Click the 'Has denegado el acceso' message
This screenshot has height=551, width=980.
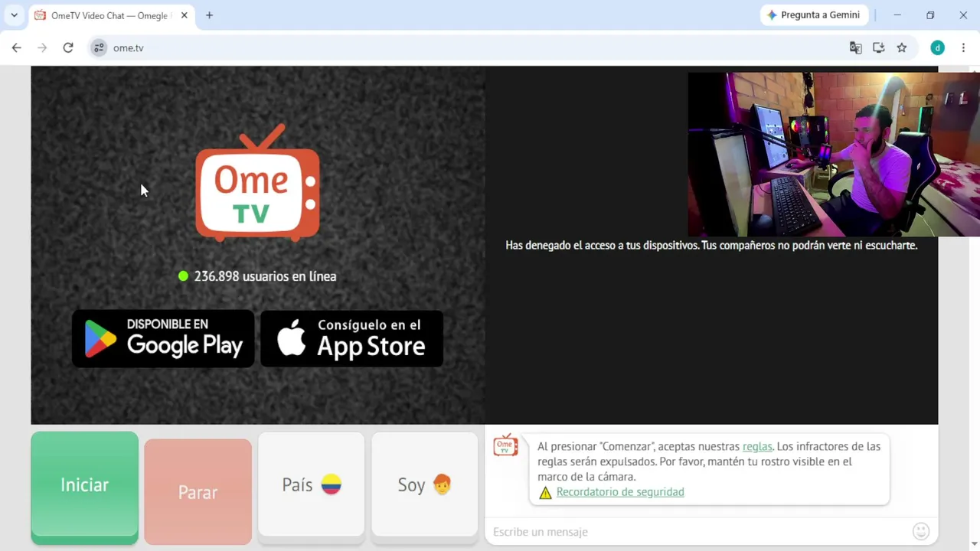(711, 246)
